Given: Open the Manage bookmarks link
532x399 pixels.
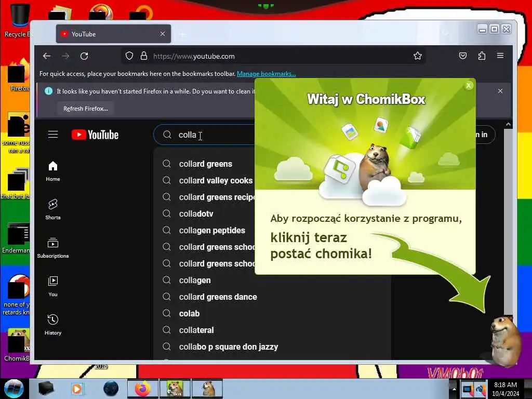Looking at the screenshot, I should point(267,74).
